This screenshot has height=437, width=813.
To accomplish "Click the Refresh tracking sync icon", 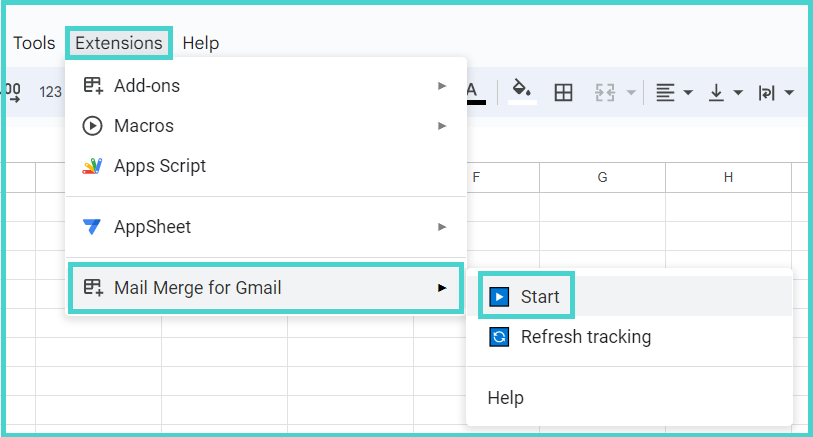I will [499, 337].
